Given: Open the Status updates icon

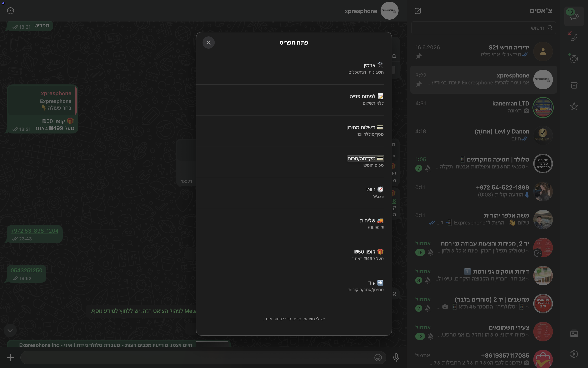Looking at the screenshot, I should tap(574, 59).
